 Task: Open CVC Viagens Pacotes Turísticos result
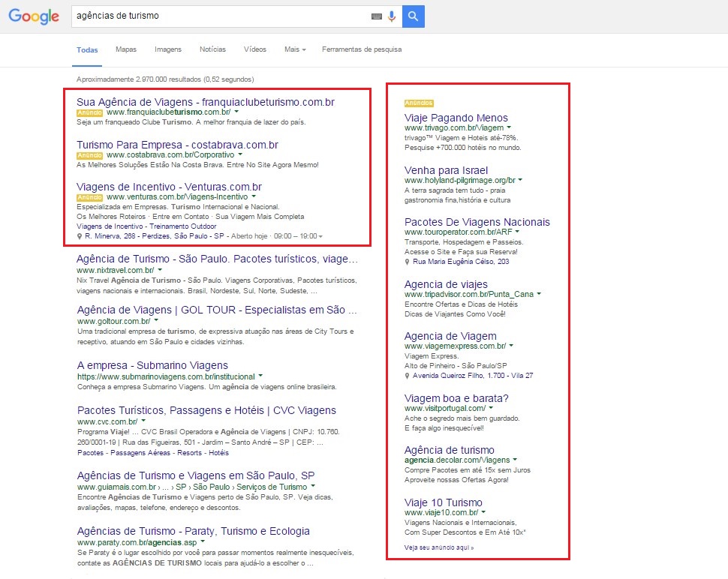pos(206,410)
